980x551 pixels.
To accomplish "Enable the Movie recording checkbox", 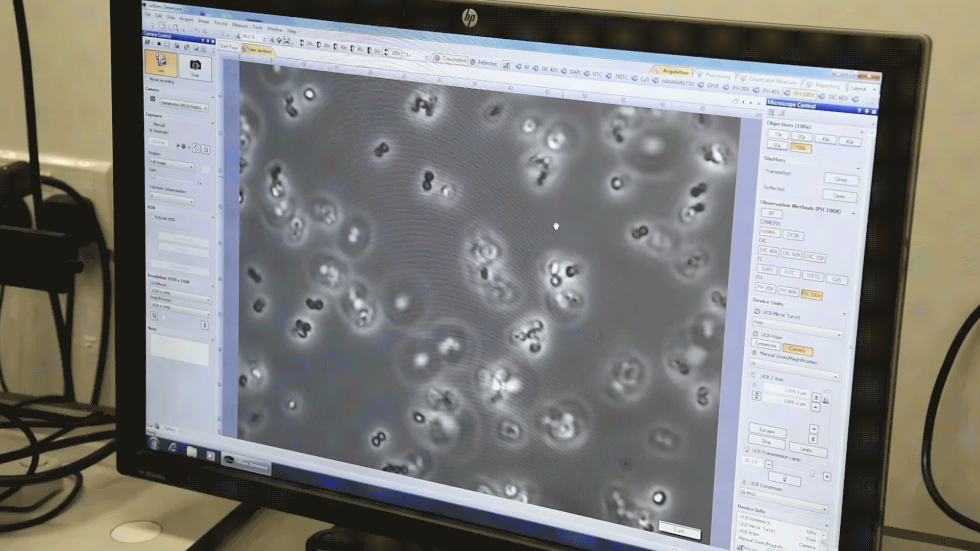I will coord(149,80).
